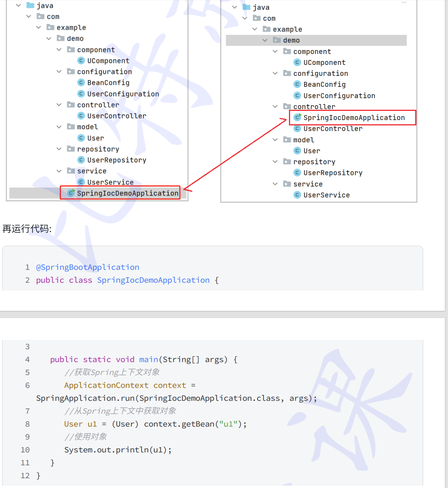Viewport: 448px width, 488px height.
Task: Click UComponent class icon in right tree
Action: click(x=297, y=63)
